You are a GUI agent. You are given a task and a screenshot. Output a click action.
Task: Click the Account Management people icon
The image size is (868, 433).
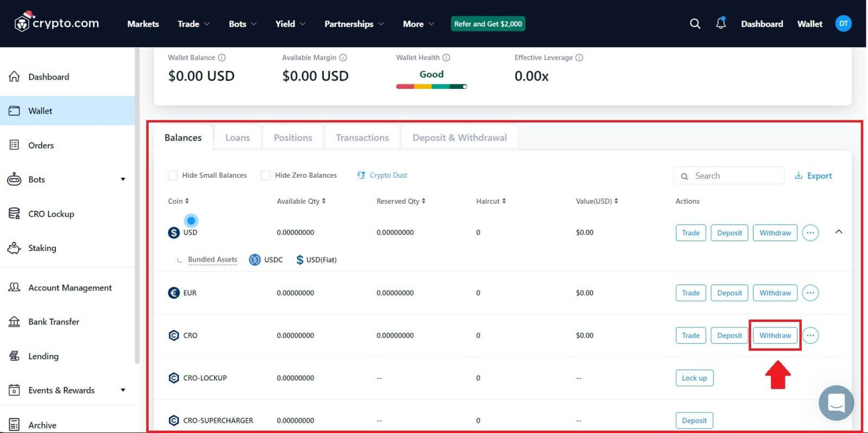pos(15,287)
